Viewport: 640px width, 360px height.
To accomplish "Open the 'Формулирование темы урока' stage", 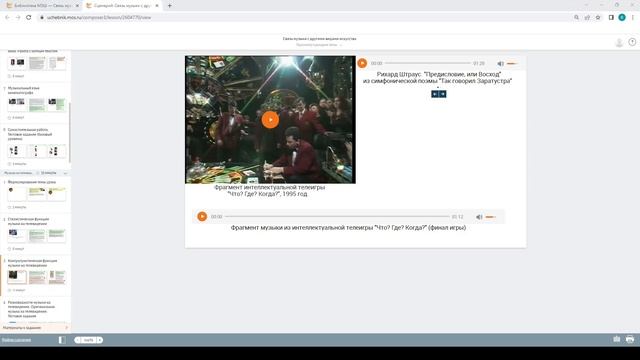I will (x=32, y=182).
